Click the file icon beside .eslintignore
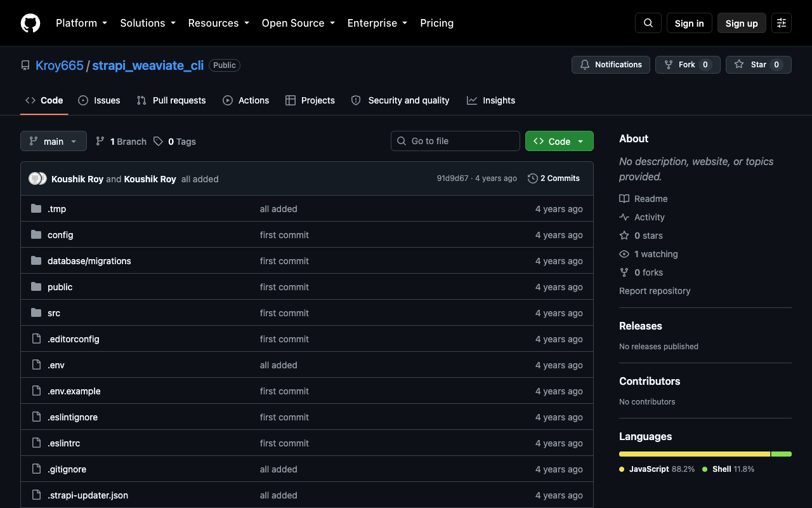 click(x=36, y=417)
